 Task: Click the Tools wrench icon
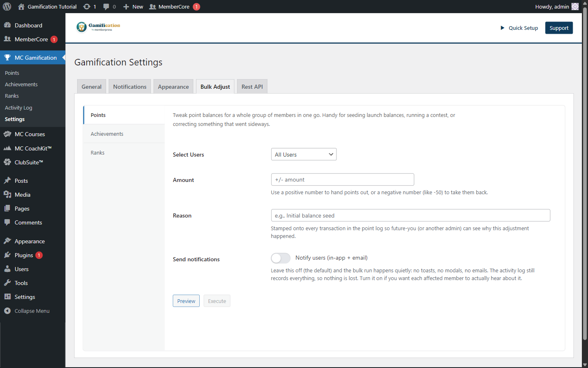click(x=7, y=283)
